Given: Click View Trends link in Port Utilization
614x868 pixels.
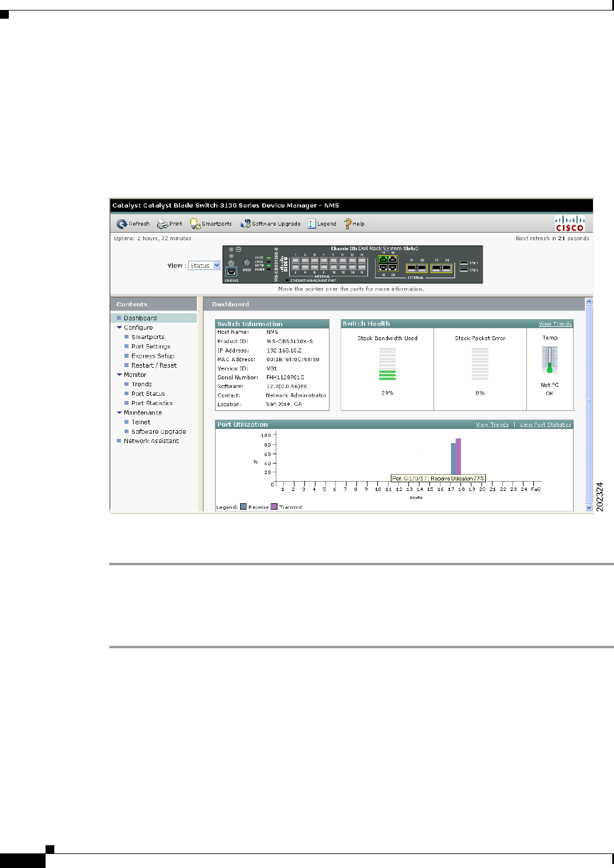Looking at the screenshot, I should 492,425.
